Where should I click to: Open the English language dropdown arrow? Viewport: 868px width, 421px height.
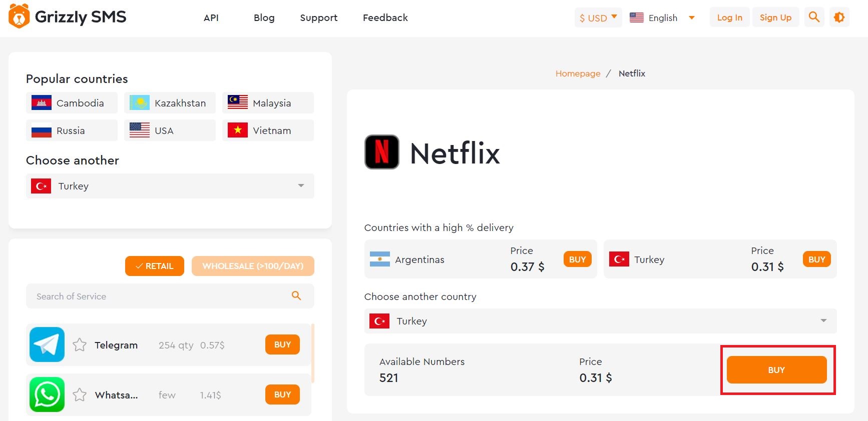pos(692,17)
